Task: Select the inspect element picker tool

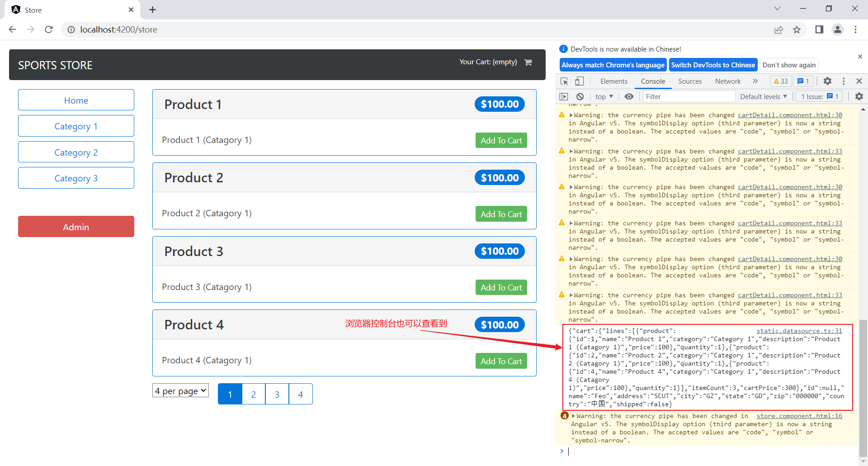Action: click(564, 81)
